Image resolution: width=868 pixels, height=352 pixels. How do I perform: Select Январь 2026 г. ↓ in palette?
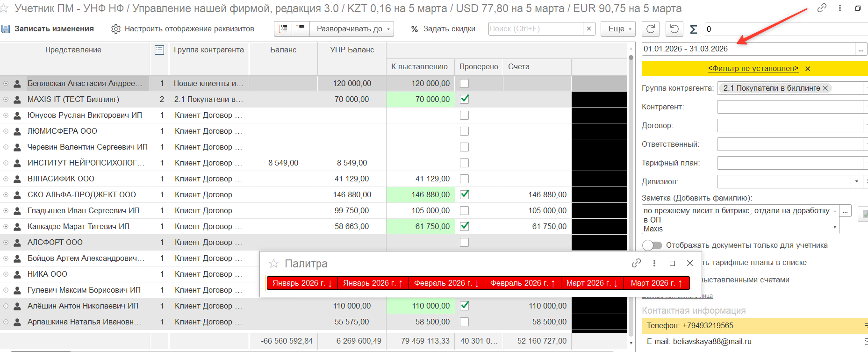pos(302,283)
